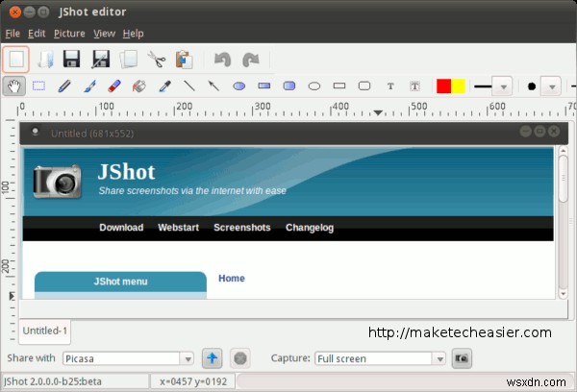Save the picture with the floppy icon

(x=71, y=60)
